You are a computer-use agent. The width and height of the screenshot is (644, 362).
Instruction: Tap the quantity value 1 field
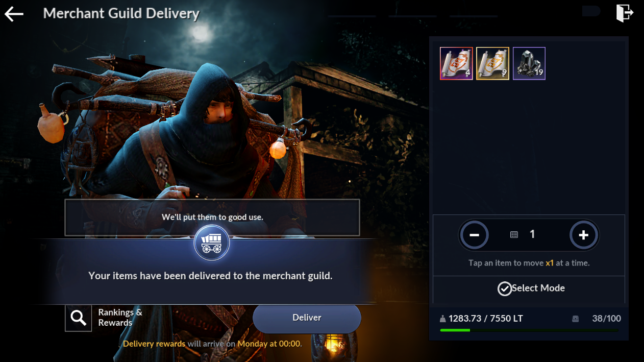point(532,234)
